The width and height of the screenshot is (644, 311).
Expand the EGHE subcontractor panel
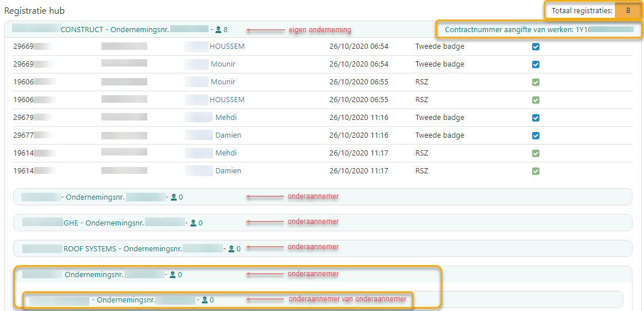point(401,223)
